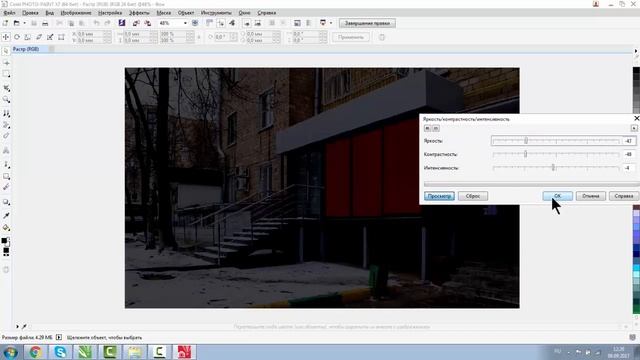Click the Сброс reset button in dialog

(x=473, y=196)
